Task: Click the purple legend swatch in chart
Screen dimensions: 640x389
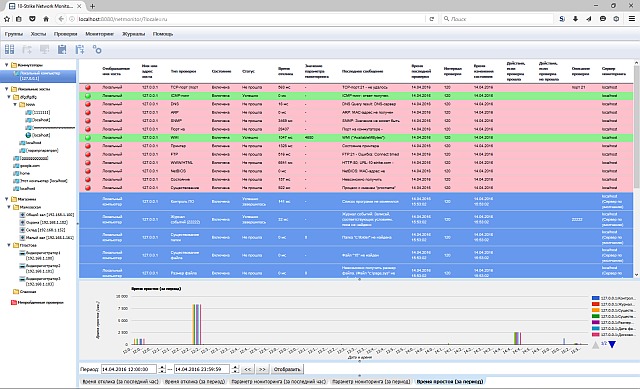Action: (x=595, y=322)
